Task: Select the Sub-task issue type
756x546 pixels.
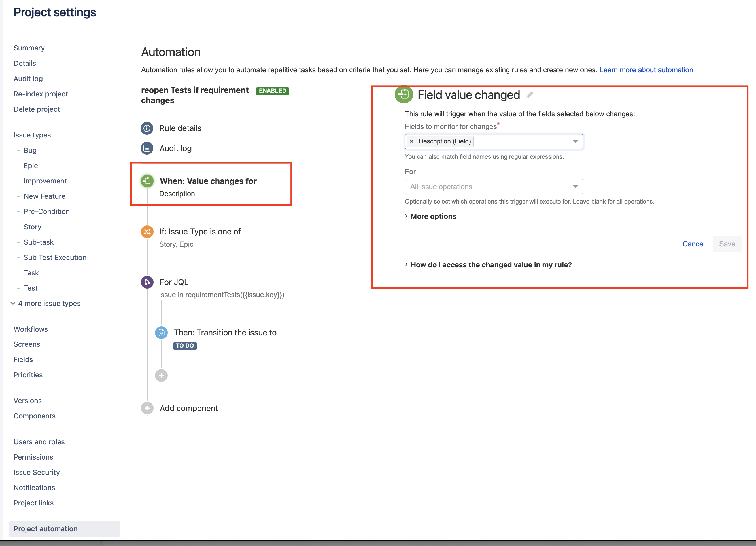Action: [x=39, y=242]
